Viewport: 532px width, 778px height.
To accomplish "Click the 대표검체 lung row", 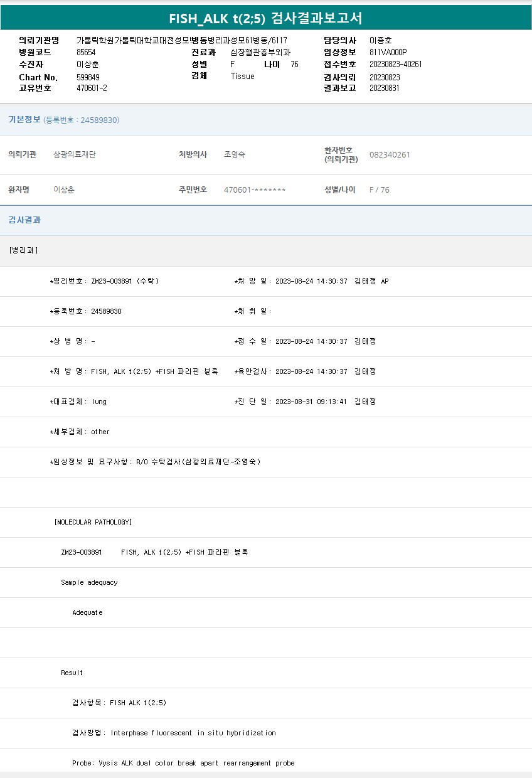I will [78, 402].
